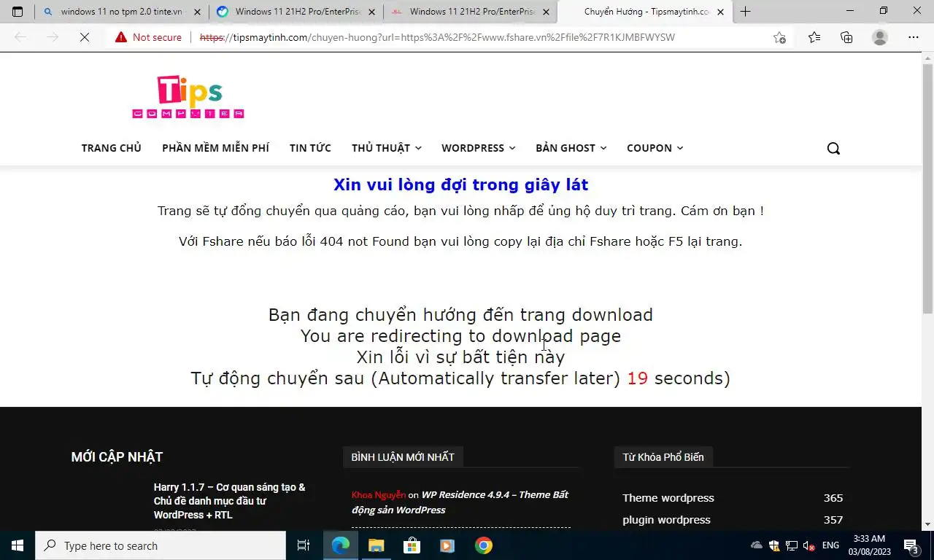Switch to the second Windows 11 21H2 tab
The width and height of the screenshot is (934, 560).
tap(296, 12)
